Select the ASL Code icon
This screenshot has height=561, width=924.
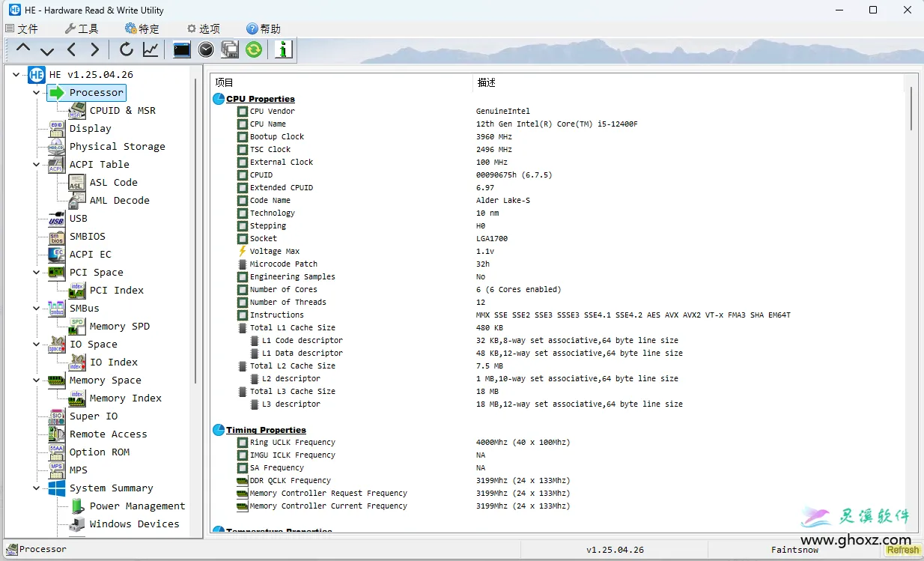pyautogui.click(x=77, y=183)
